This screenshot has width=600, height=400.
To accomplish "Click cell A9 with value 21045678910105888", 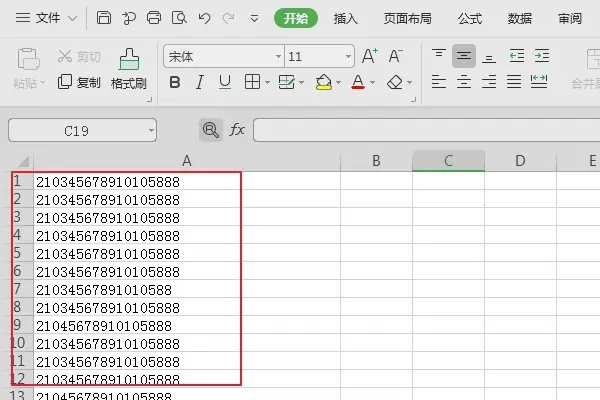I will 187,325.
